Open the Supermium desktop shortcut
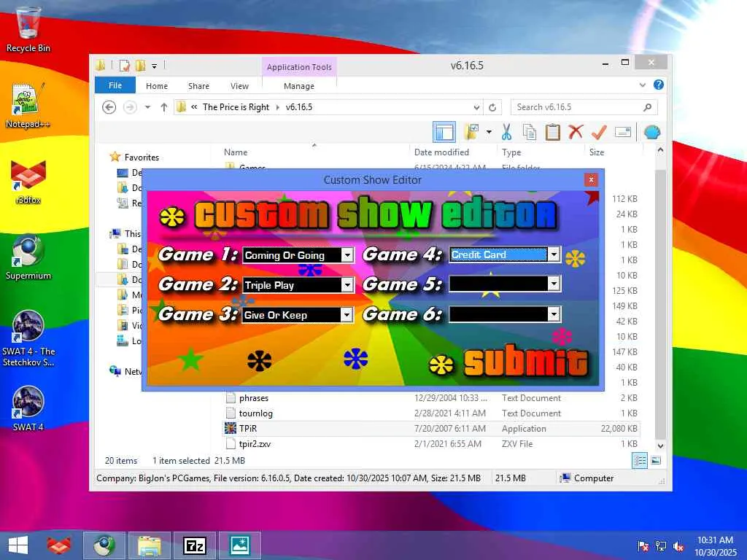The image size is (747, 560). pyautogui.click(x=28, y=257)
